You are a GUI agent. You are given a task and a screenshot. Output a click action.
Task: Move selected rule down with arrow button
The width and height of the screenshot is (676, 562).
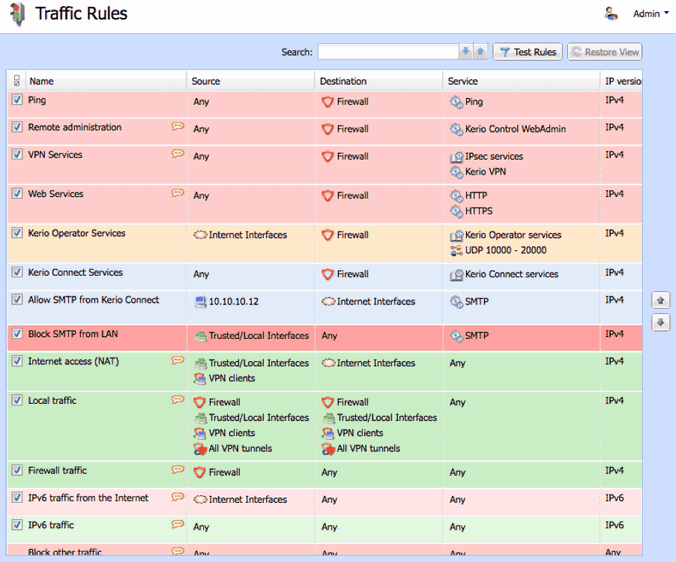point(660,322)
